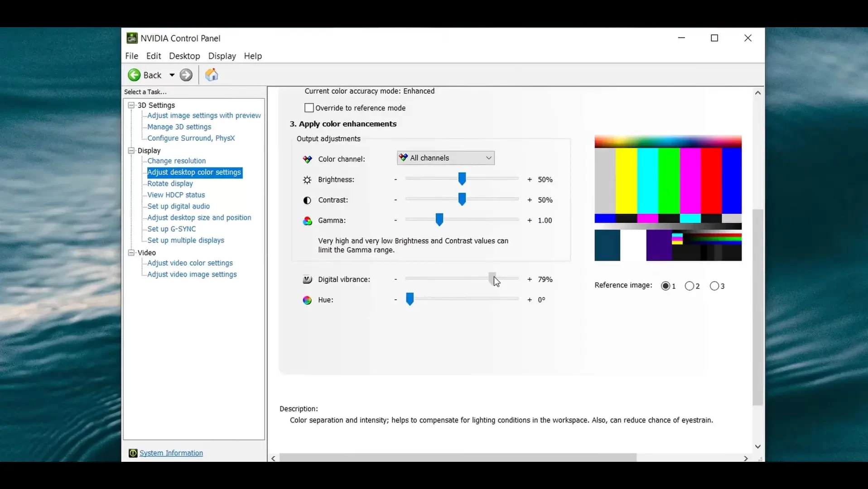The width and height of the screenshot is (868, 489).
Task: Open Set up multiple displays task
Action: pos(186,240)
